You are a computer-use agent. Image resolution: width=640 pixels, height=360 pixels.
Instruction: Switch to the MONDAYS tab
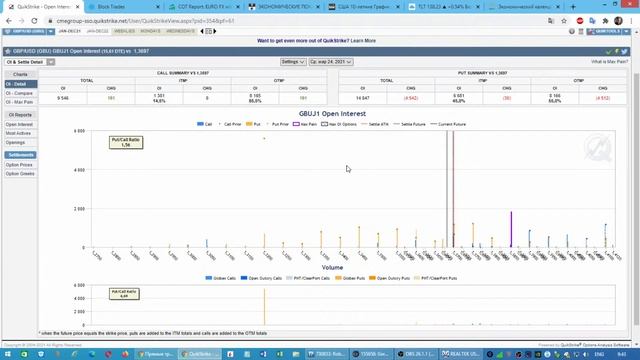[x=150, y=31]
